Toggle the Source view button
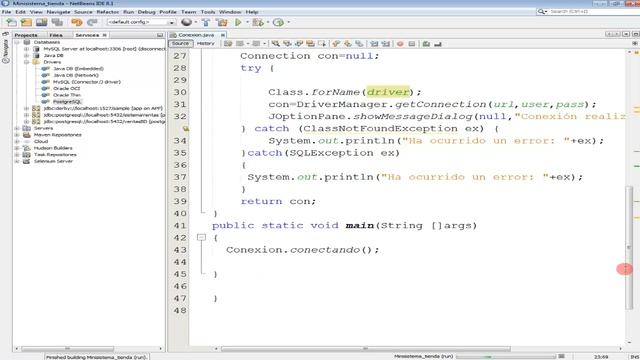The image size is (640, 360). [180, 43]
